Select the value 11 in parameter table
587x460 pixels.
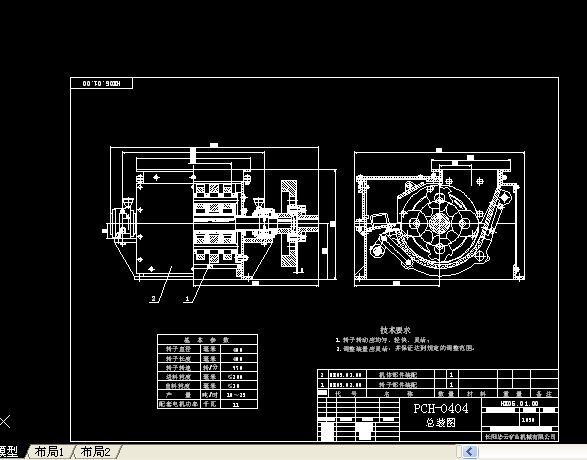coord(236,405)
